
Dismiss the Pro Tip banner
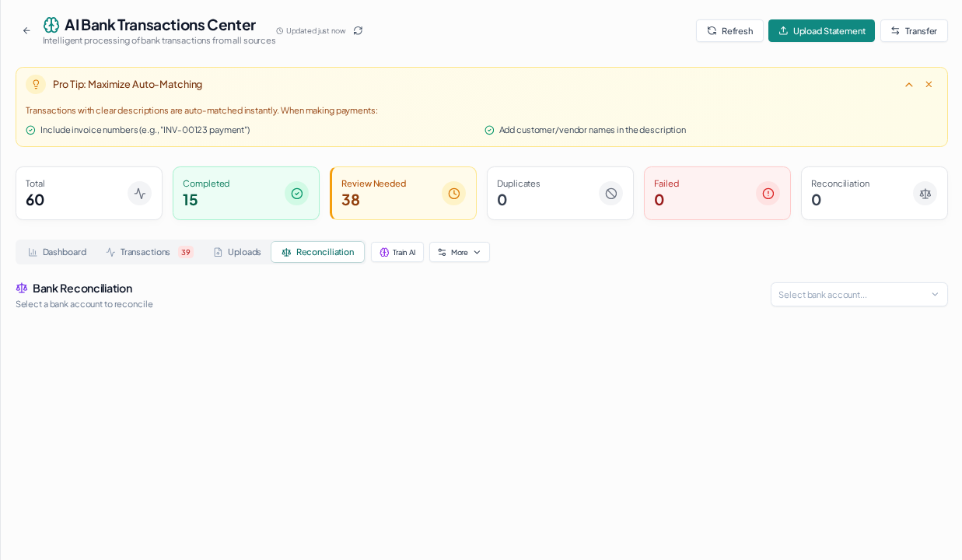click(x=929, y=84)
